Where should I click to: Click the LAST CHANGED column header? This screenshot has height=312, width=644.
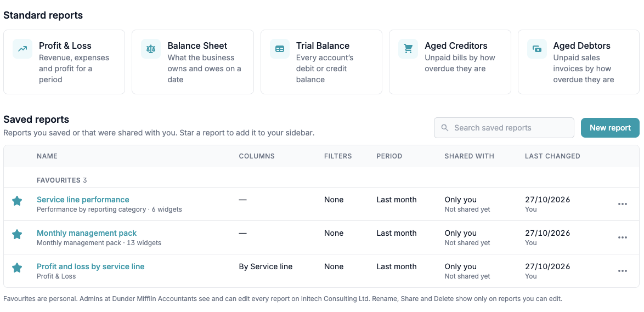(x=552, y=156)
